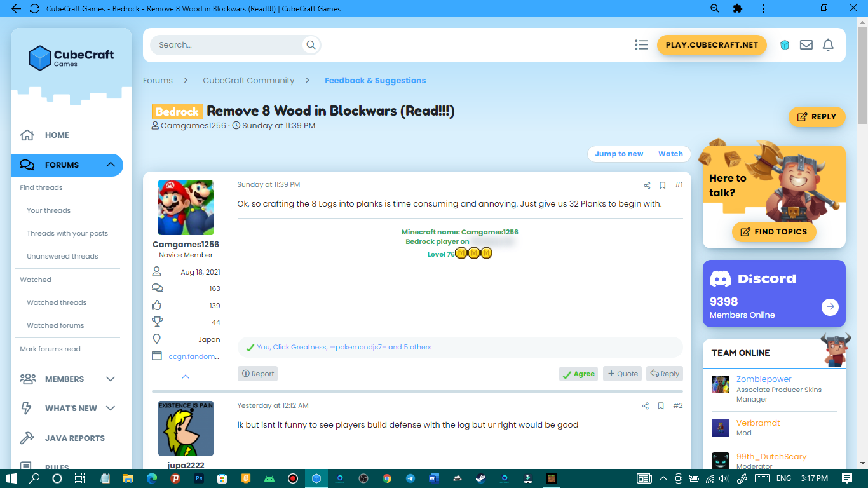Open Camgames1256 username link in post

(186, 245)
